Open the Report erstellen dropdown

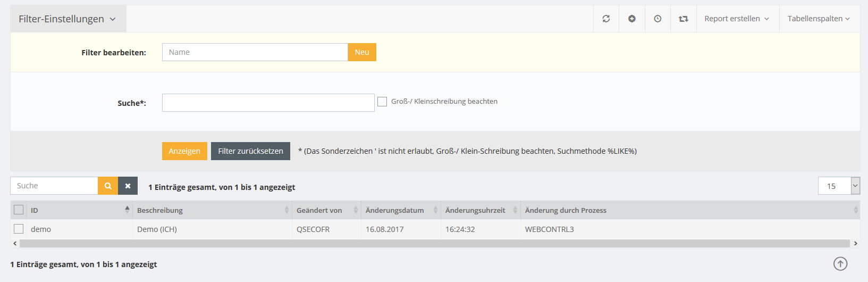click(x=737, y=19)
